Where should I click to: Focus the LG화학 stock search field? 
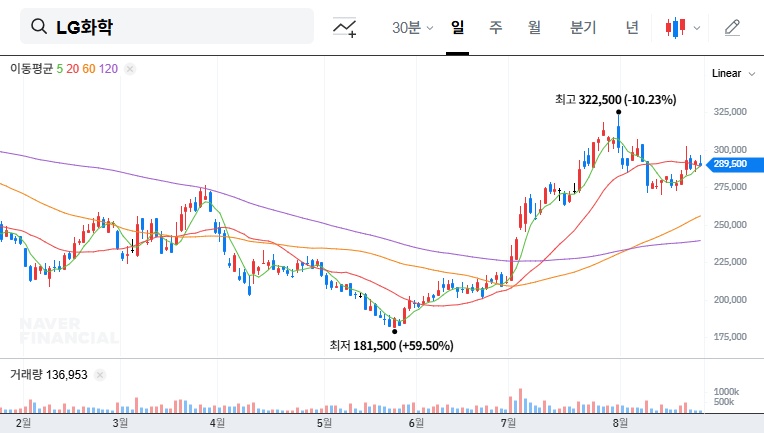[x=167, y=26]
